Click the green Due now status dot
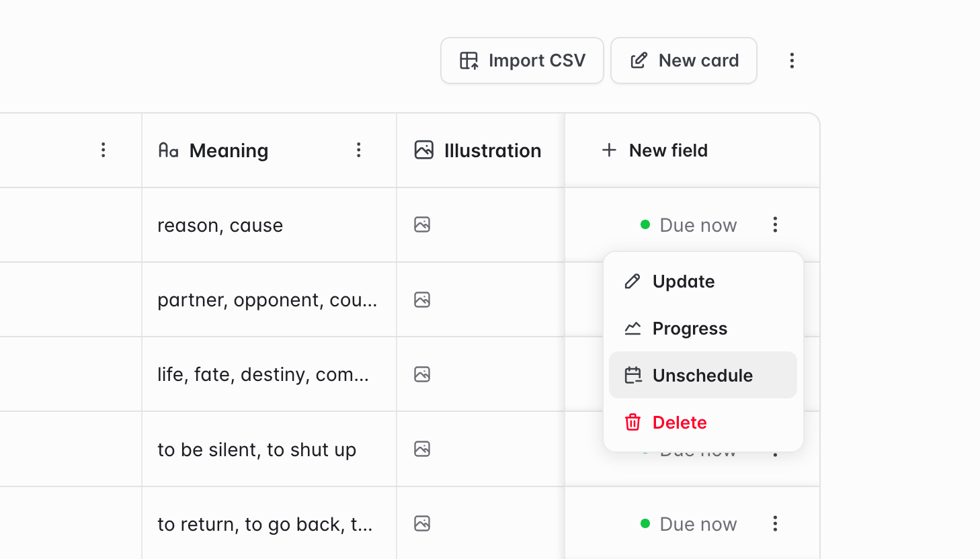The height and width of the screenshot is (559, 980). pyautogui.click(x=645, y=225)
